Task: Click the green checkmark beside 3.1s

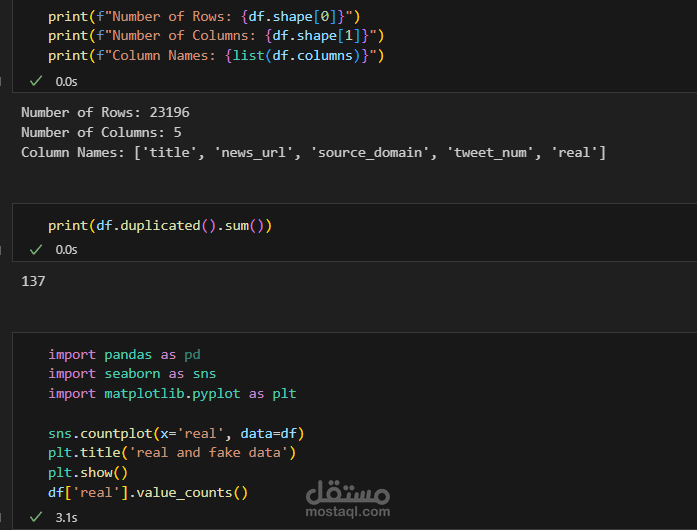Action: pyautogui.click(x=36, y=517)
